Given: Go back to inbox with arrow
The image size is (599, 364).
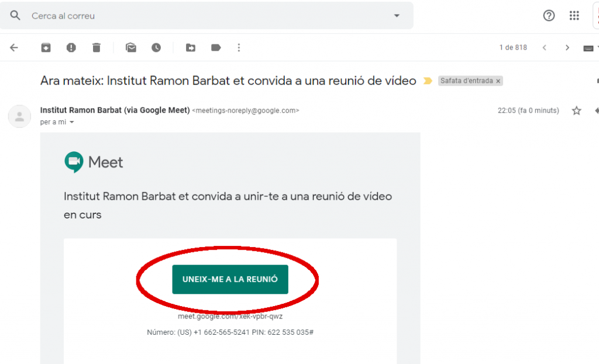Looking at the screenshot, I should click(14, 48).
